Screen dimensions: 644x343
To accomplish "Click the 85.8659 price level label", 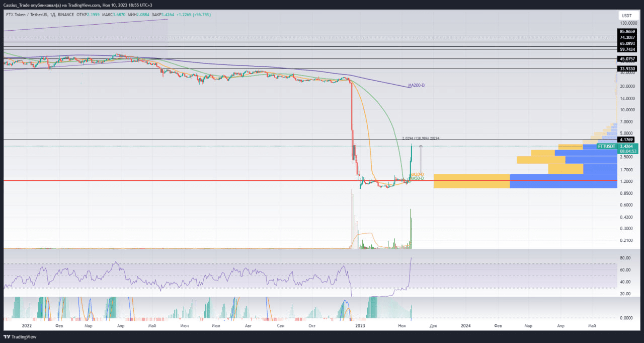I will click(628, 31).
